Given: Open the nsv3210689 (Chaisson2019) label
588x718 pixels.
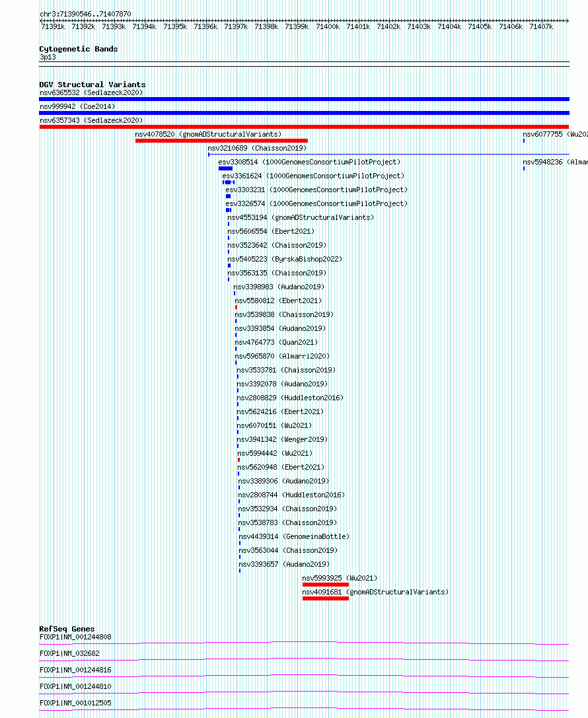Looking at the screenshot, I should (257, 148).
